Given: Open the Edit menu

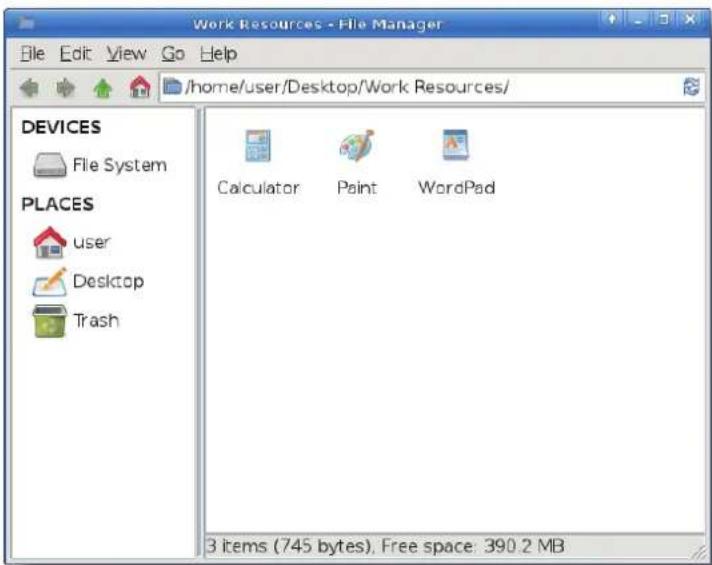Looking at the screenshot, I should 75,54.
